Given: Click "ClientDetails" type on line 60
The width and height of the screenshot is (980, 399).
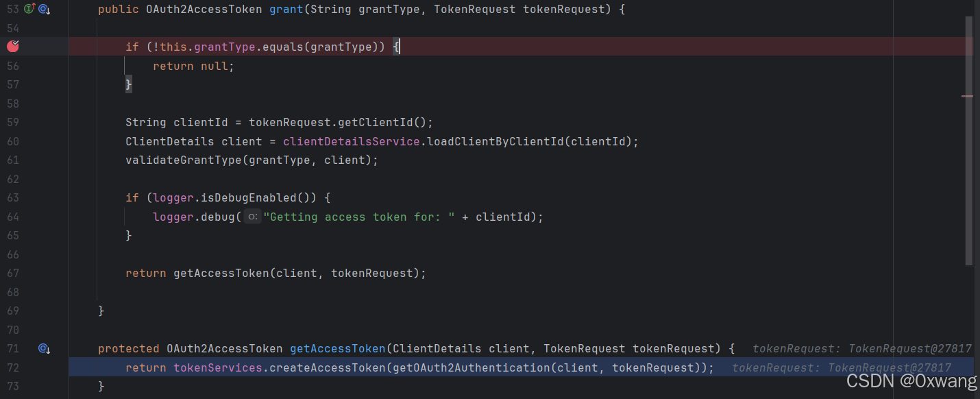Looking at the screenshot, I should (170, 141).
